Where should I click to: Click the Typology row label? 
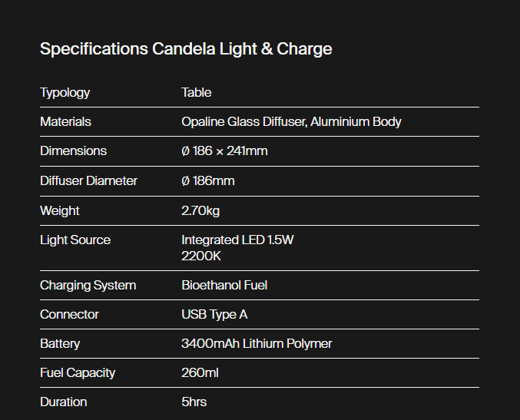65,93
